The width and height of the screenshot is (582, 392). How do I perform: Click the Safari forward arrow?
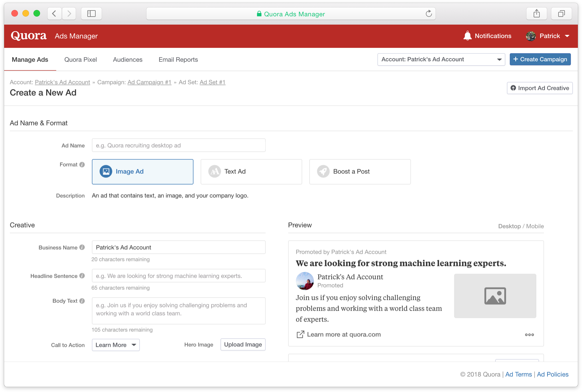tap(69, 14)
